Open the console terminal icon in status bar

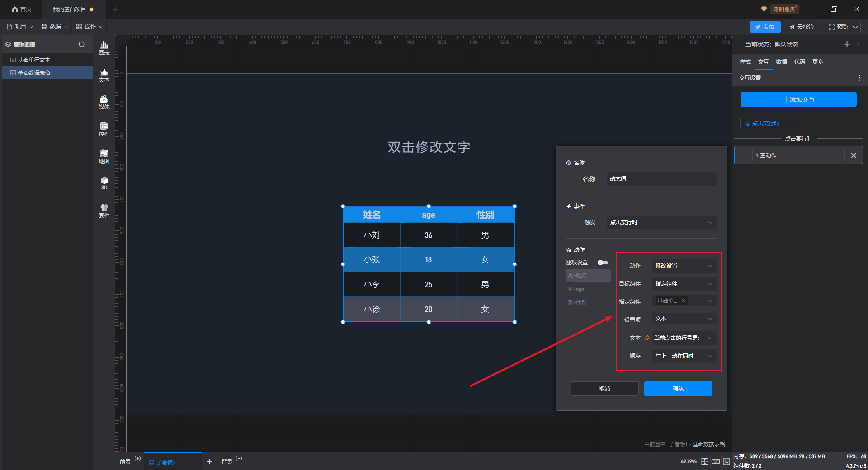pos(726,461)
